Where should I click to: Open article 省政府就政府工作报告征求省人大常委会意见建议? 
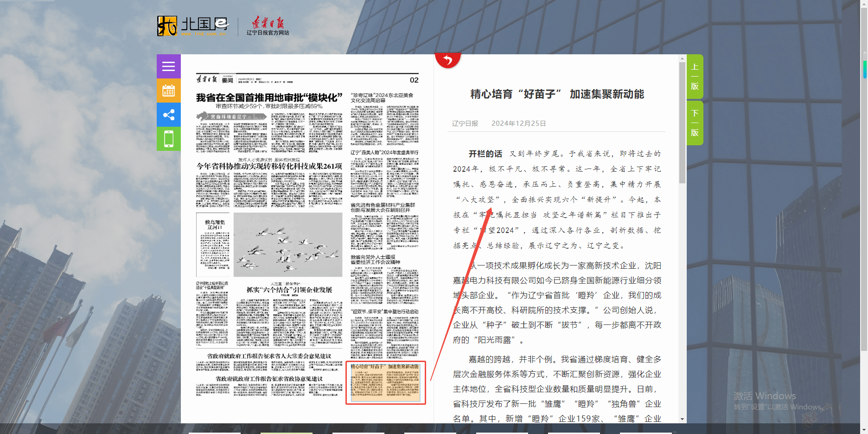[x=269, y=356]
